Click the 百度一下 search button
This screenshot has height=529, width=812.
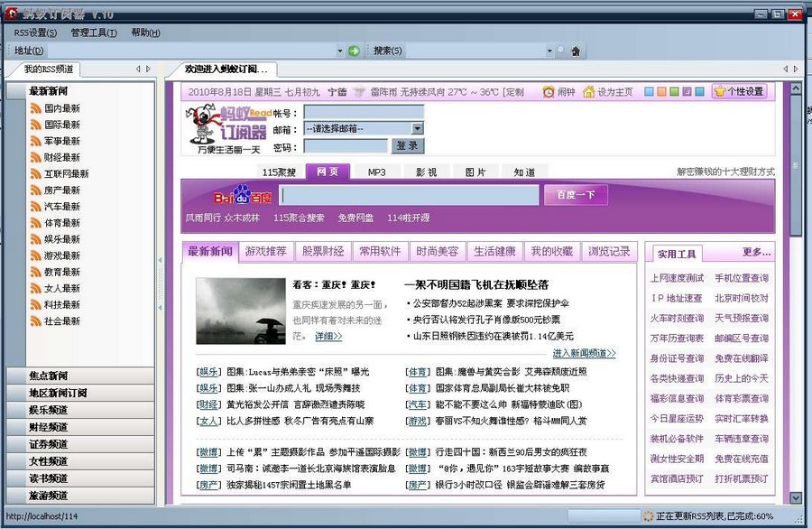point(576,195)
